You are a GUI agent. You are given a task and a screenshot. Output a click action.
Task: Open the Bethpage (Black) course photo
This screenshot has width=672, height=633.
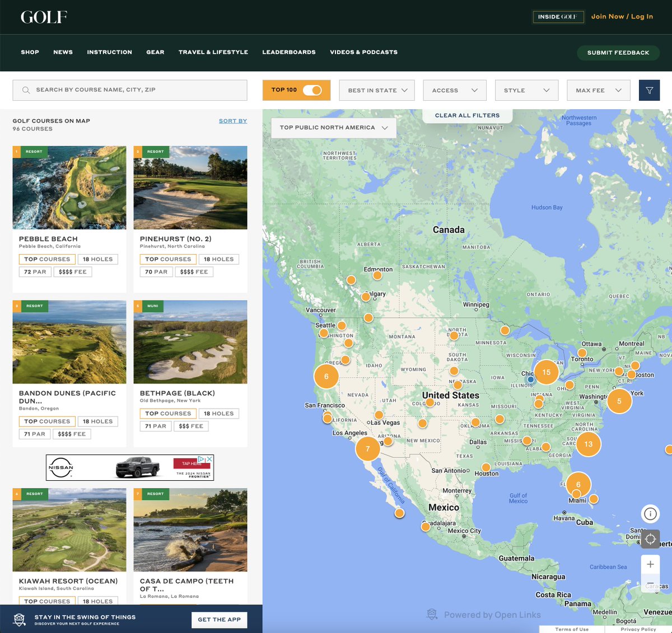click(190, 342)
